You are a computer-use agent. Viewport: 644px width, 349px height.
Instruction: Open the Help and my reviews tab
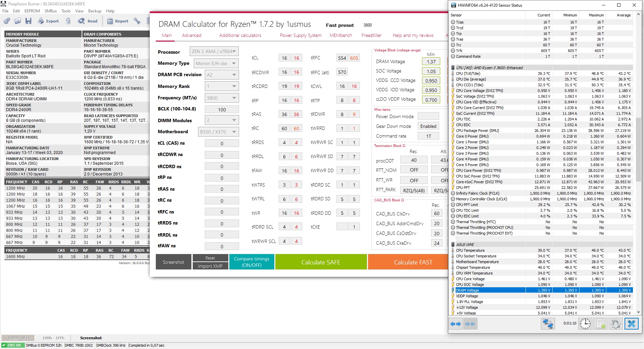pos(413,35)
